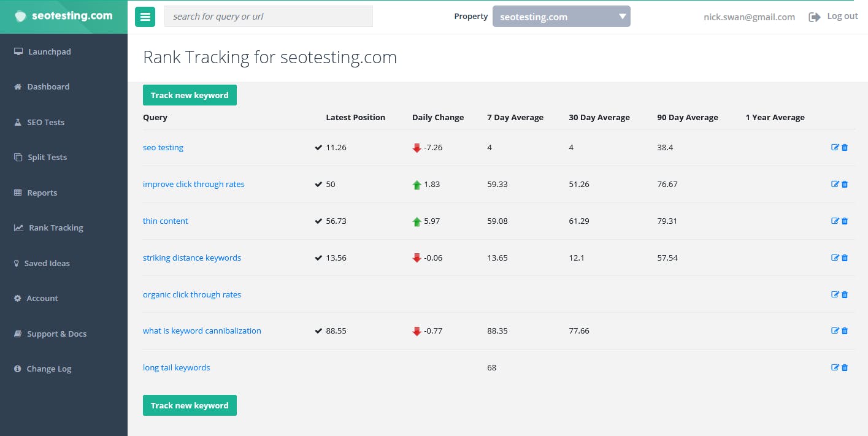Click edit icon for striking distance keywords
Viewport: 868px width, 436px height.
click(x=835, y=258)
